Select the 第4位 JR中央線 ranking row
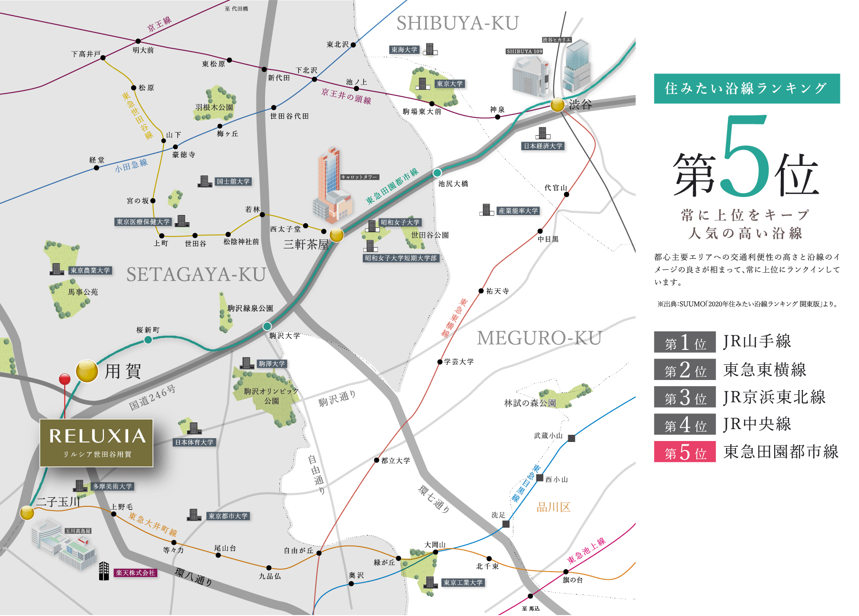Viewport: 859px width, 616px height. point(723,424)
